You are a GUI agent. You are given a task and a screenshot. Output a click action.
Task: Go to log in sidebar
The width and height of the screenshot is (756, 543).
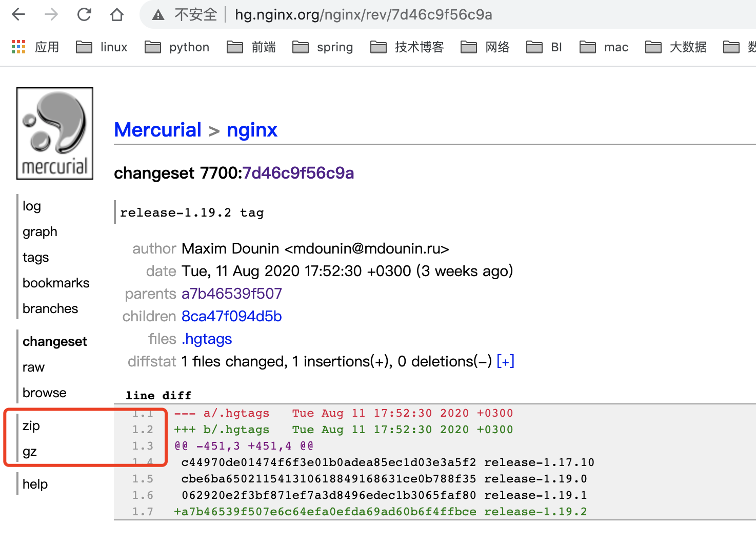[x=31, y=206]
